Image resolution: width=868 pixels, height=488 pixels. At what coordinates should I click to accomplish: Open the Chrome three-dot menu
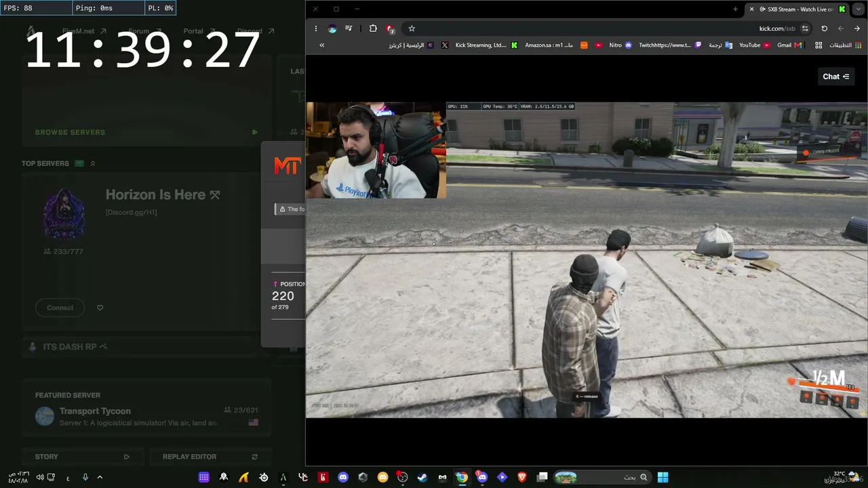pyautogui.click(x=316, y=28)
